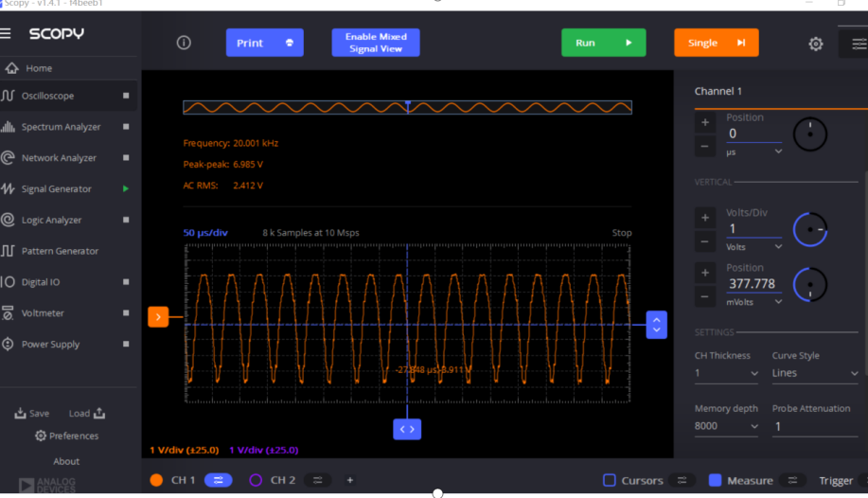Click the blue horizontal time position handle

[x=407, y=429]
